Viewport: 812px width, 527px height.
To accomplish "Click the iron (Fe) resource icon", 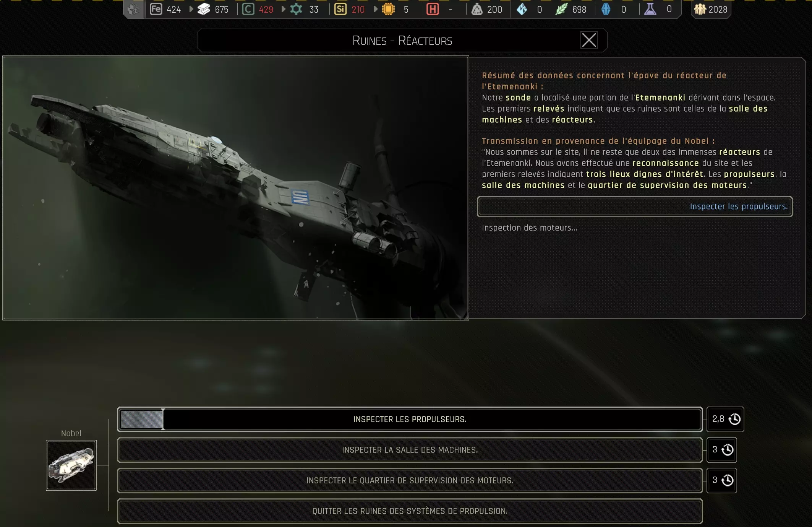I will pyautogui.click(x=156, y=9).
